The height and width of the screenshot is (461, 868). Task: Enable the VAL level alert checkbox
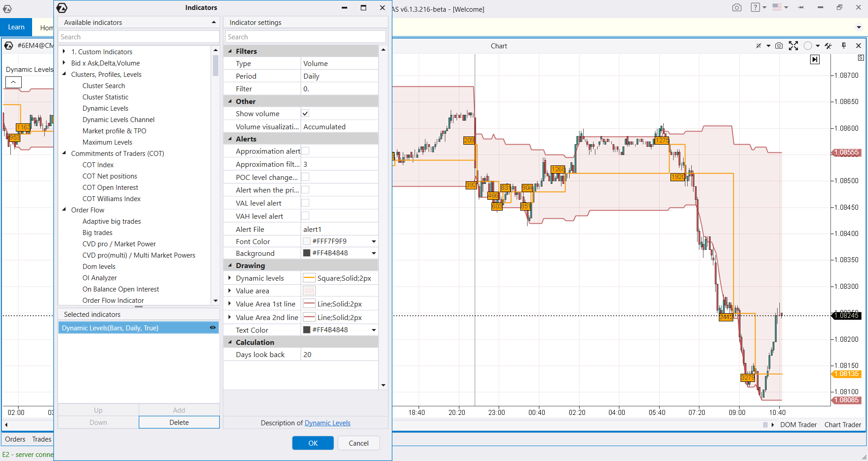point(305,203)
